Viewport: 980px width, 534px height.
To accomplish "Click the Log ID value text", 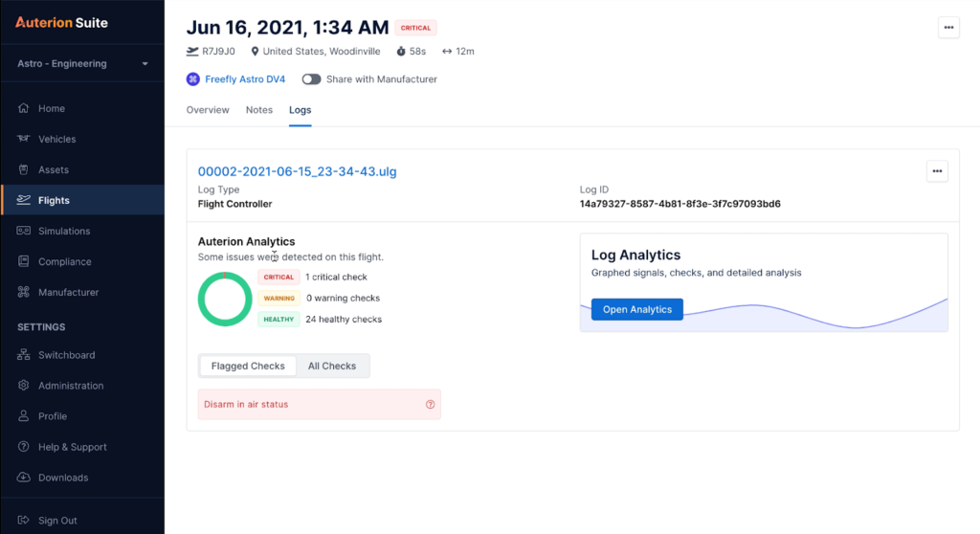I will point(680,204).
